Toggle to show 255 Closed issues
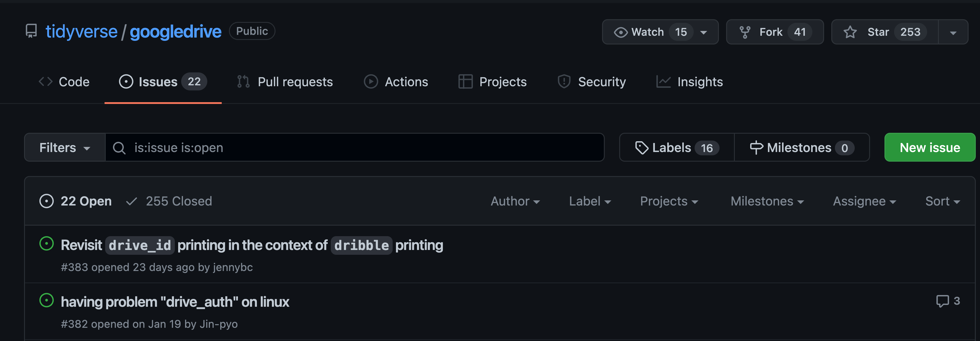980x341 pixels. [x=169, y=201]
